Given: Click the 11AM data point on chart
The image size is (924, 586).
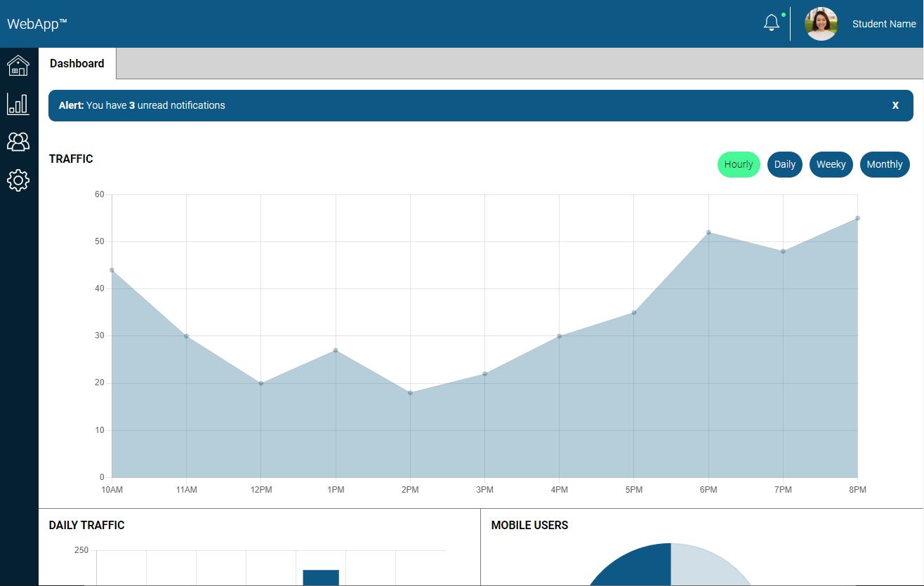Looking at the screenshot, I should click(186, 336).
